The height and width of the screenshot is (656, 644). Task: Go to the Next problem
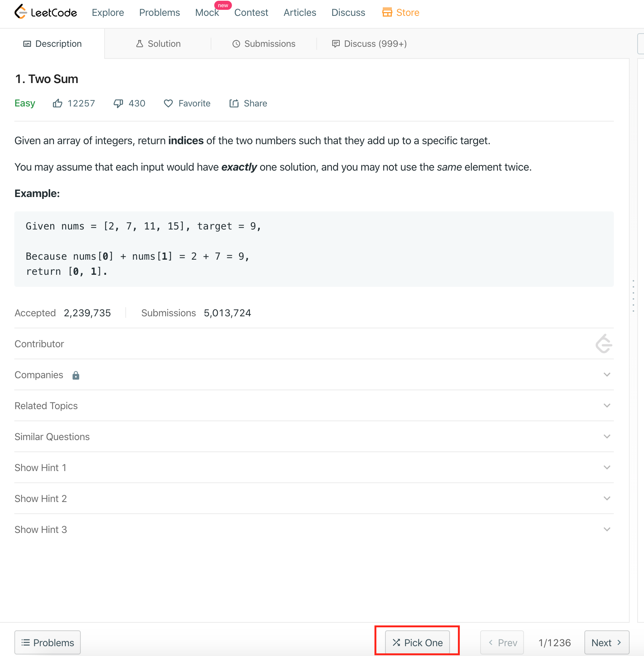point(606,642)
